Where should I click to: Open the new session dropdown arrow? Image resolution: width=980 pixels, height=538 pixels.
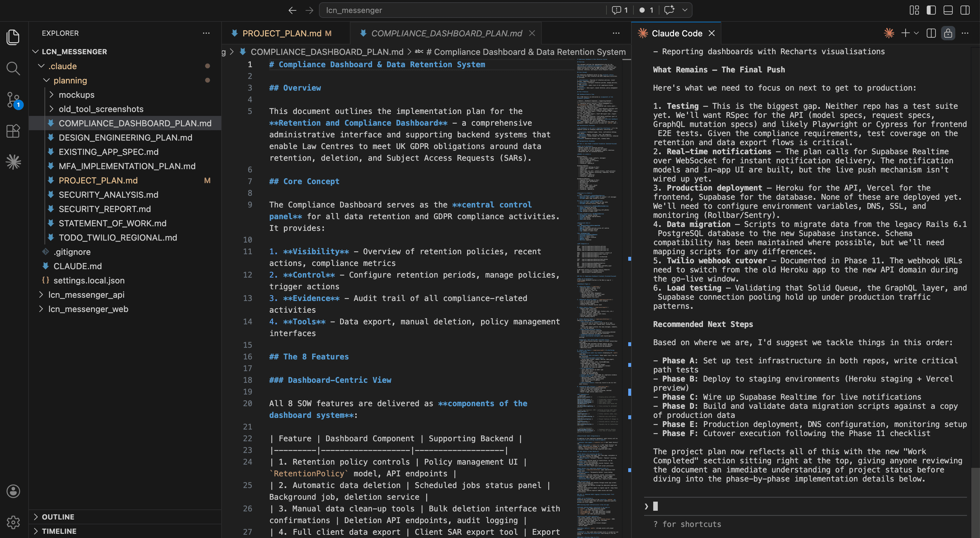coord(916,33)
